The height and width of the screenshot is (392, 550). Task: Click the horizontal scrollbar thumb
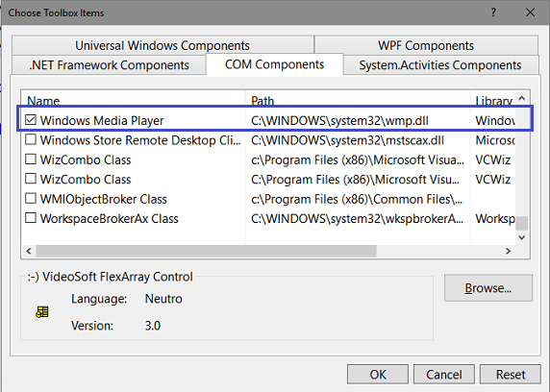click(206, 251)
